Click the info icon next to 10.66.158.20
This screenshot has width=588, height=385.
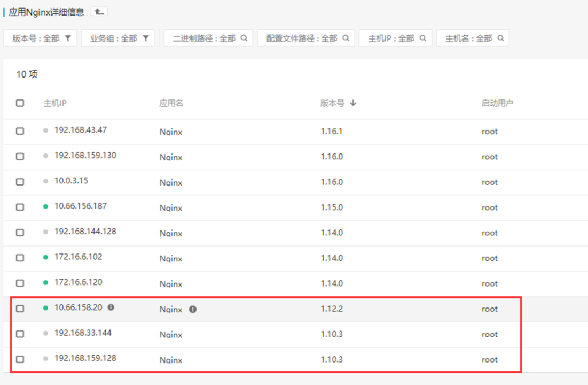click(x=111, y=307)
